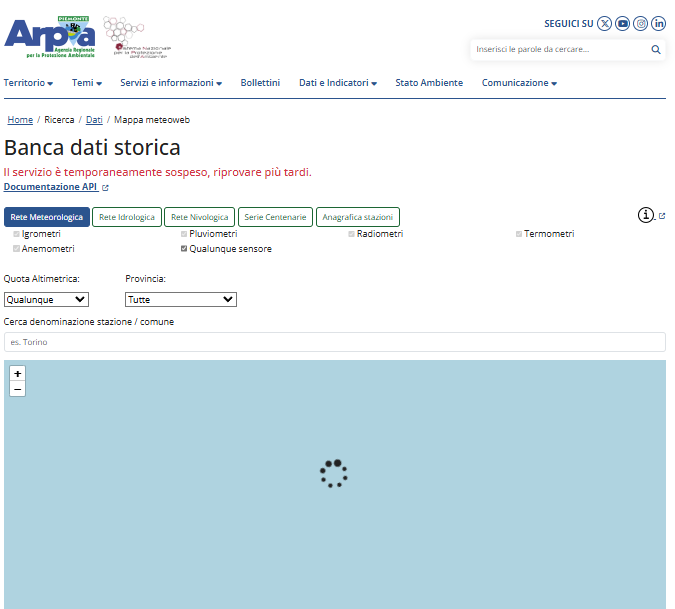
Task: Click the 'Banca dati storica' heading
Action: tap(92, 148)
